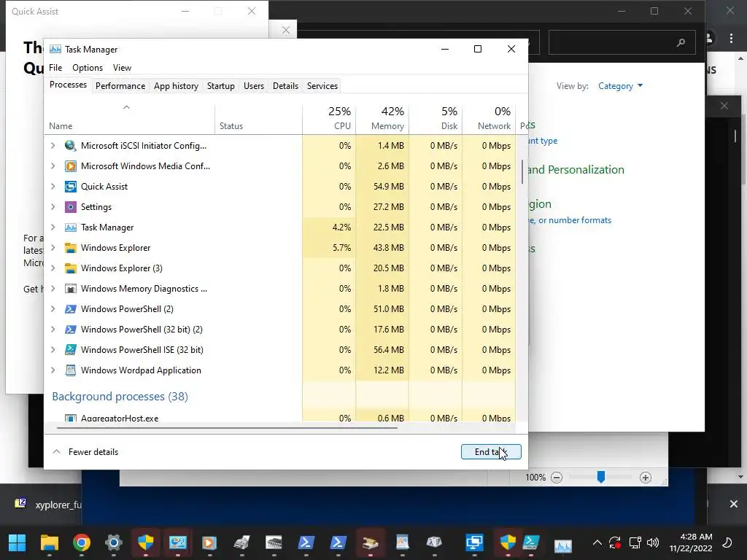Open the Windows Start menu

tap(18, 542)
